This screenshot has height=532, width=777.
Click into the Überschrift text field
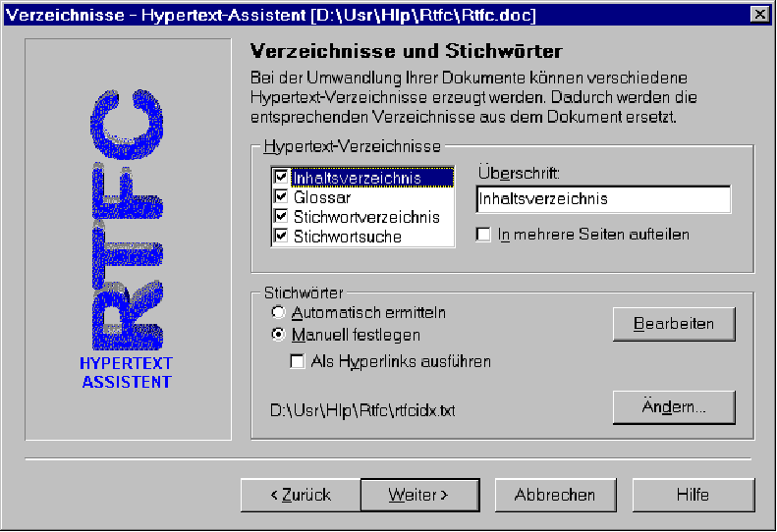tap(602, 199)
